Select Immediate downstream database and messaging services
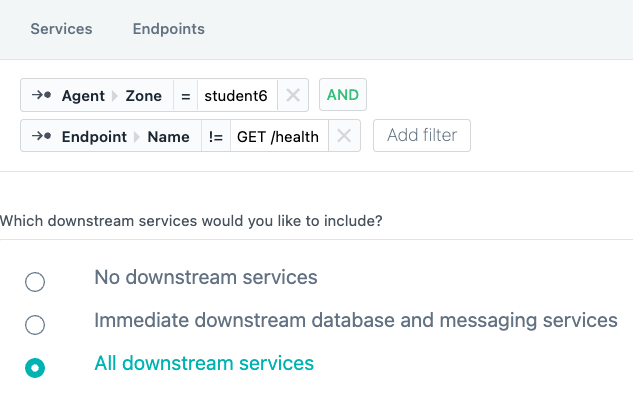This screenshot has height=395, width=633. tap(35, 325)
